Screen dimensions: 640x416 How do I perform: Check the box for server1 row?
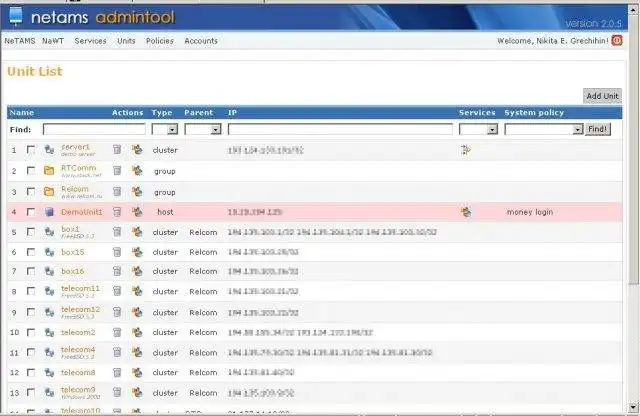31,149
